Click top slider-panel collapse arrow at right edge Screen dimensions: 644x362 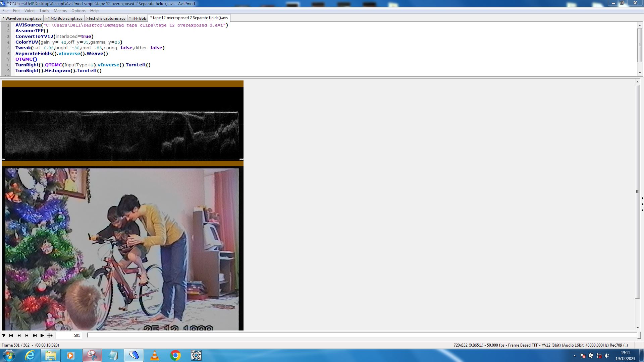(642, 198)
